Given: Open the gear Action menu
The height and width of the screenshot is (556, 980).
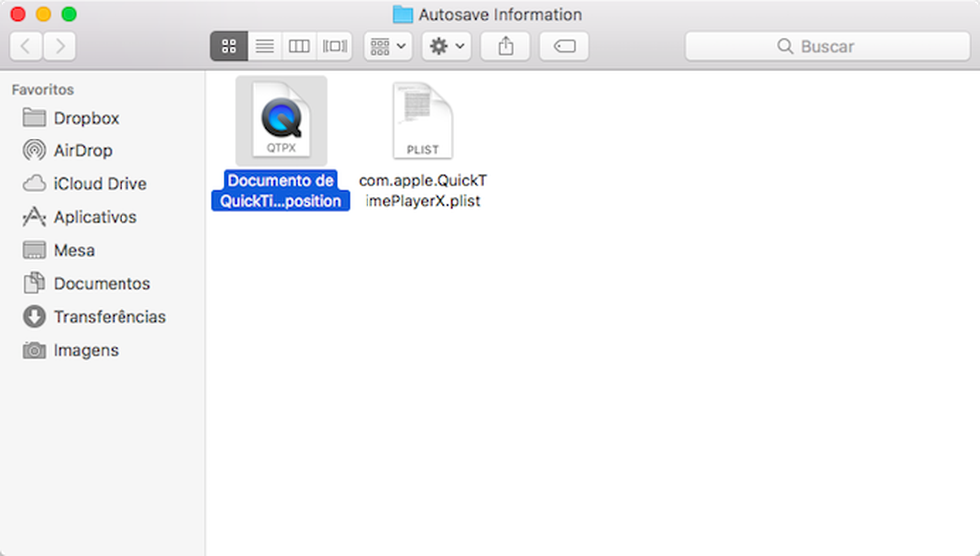Looking at the screenshot, I should 446,46.
